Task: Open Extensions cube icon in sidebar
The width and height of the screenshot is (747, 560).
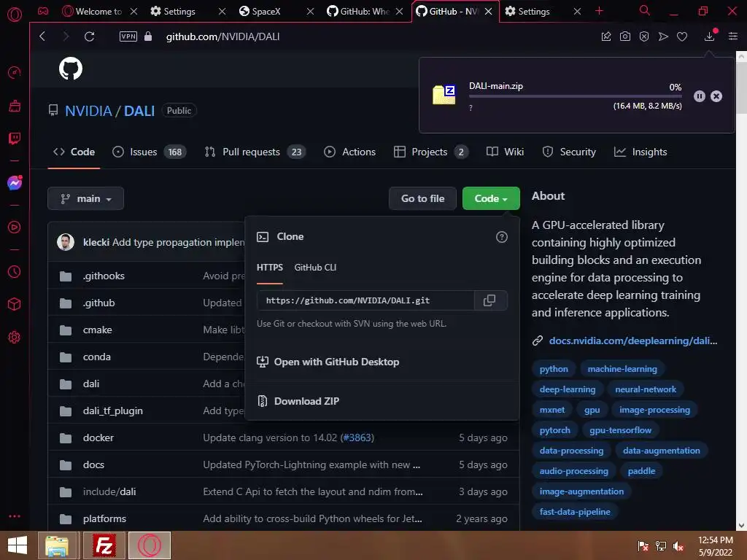Action: (15, 304)
